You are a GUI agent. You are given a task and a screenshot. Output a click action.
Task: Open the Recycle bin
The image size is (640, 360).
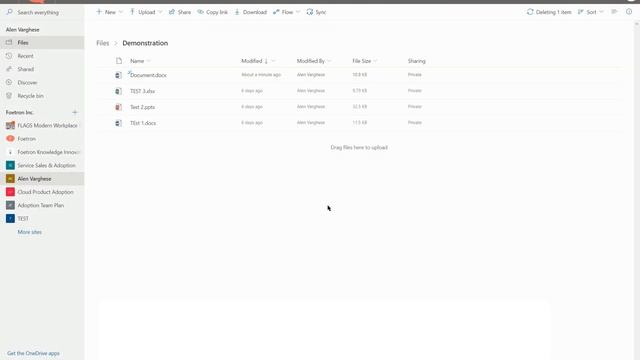click(x=42, y=96)
